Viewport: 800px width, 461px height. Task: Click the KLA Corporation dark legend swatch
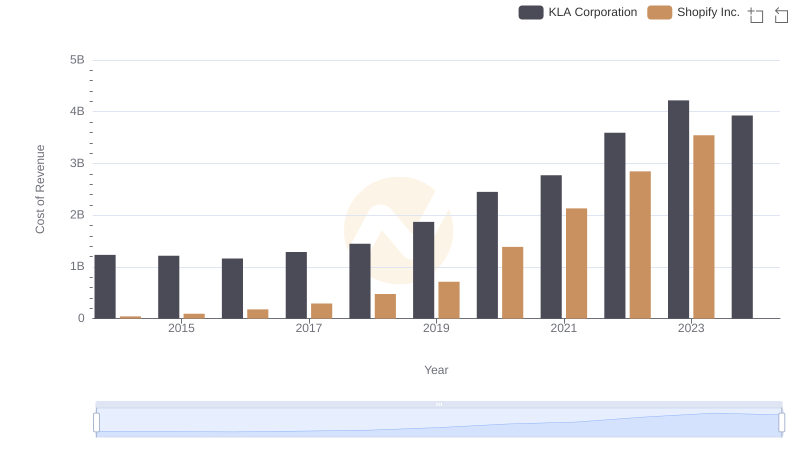(x=531, y=12)
